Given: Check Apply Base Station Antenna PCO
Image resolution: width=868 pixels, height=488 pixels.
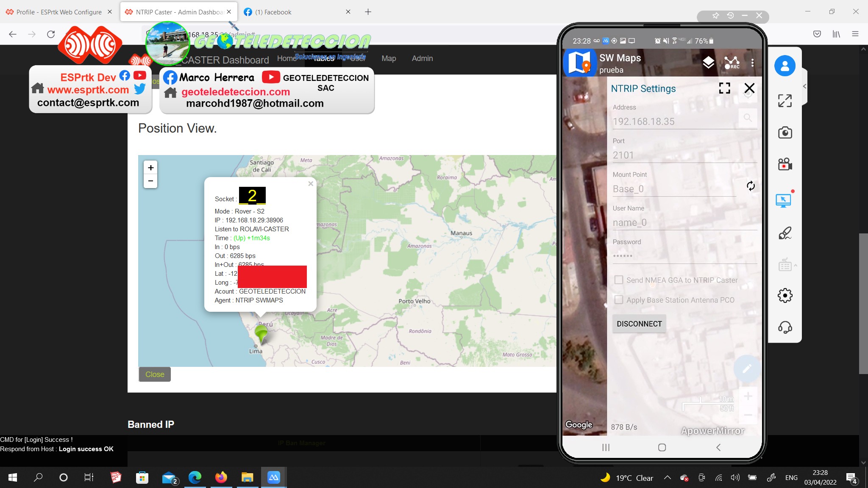Looking at the screenshot, I should (x=619, y=300).
